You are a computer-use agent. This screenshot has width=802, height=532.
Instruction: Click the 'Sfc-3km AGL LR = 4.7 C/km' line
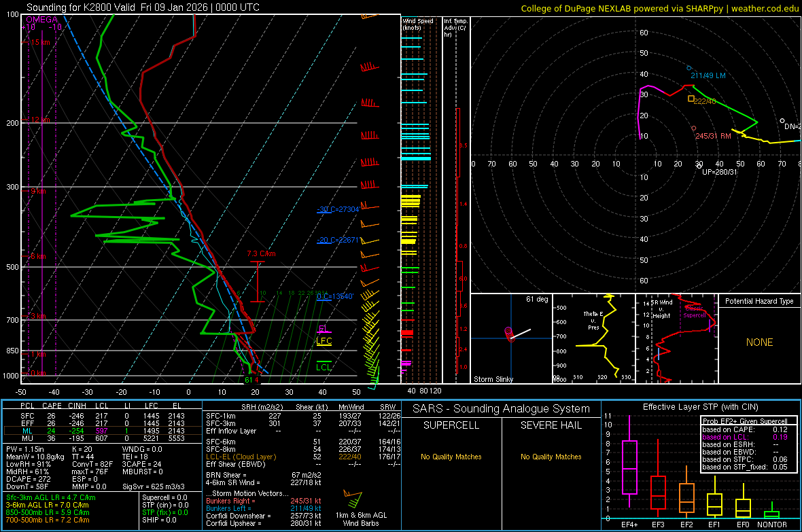(x=51, y=497)
